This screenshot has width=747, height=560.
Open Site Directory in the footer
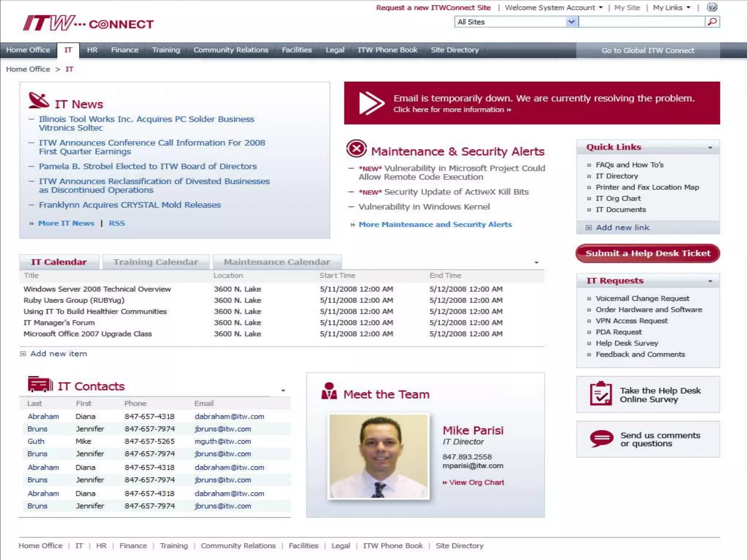click(x=460, y=546)
